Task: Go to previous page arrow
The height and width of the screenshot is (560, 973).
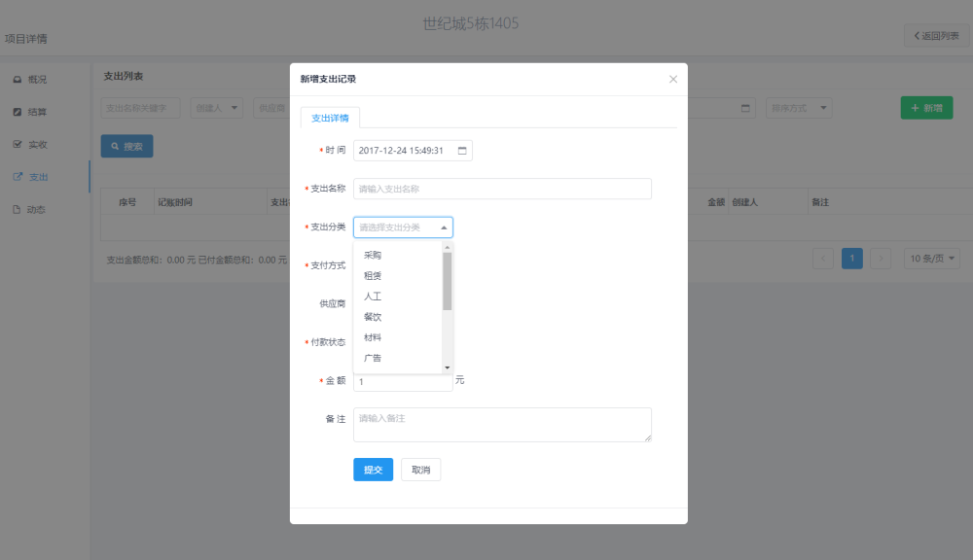Action: pos(823,259)
